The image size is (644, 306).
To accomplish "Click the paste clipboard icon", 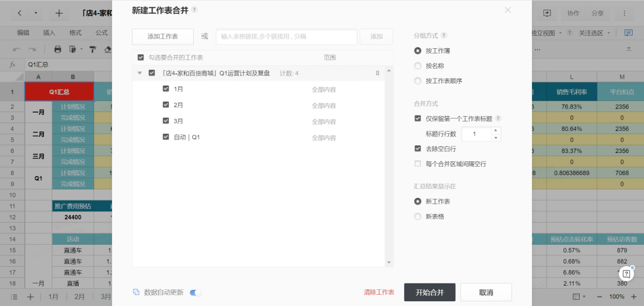I will [73, 49].
